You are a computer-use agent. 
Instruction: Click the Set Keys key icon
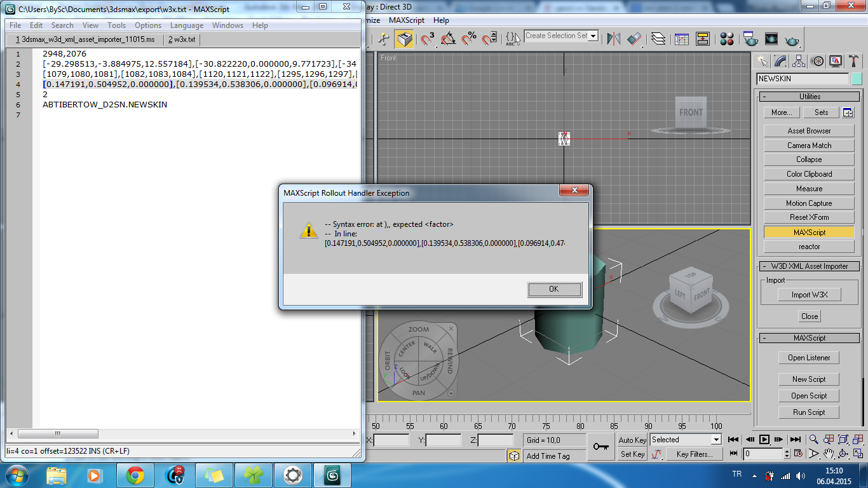(600, 447)
